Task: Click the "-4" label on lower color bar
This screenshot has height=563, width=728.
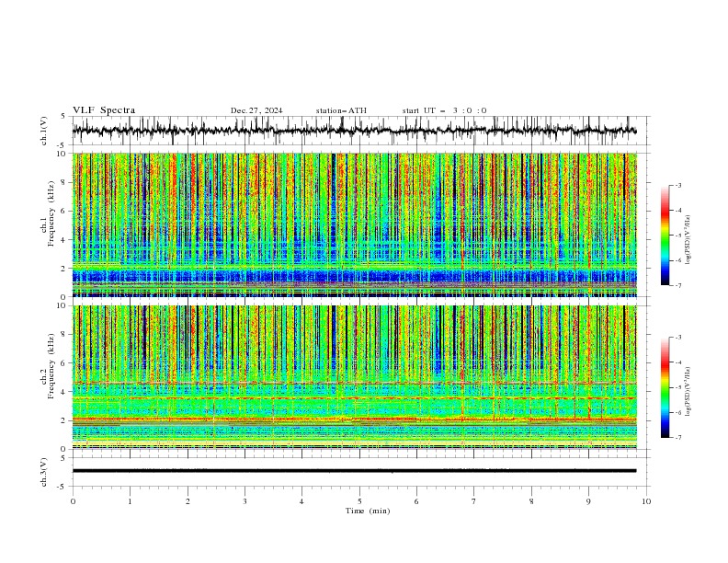Action: (x=677, y=362)
